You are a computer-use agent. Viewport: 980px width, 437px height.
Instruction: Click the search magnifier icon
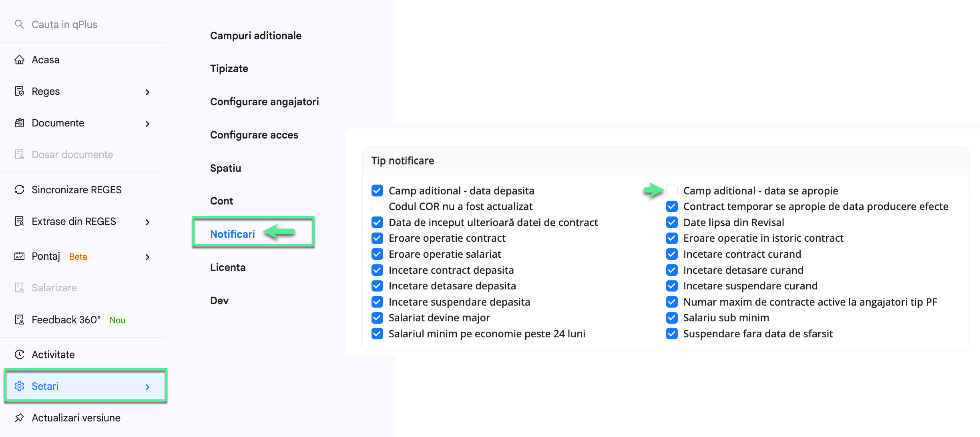tap(19, 24)
